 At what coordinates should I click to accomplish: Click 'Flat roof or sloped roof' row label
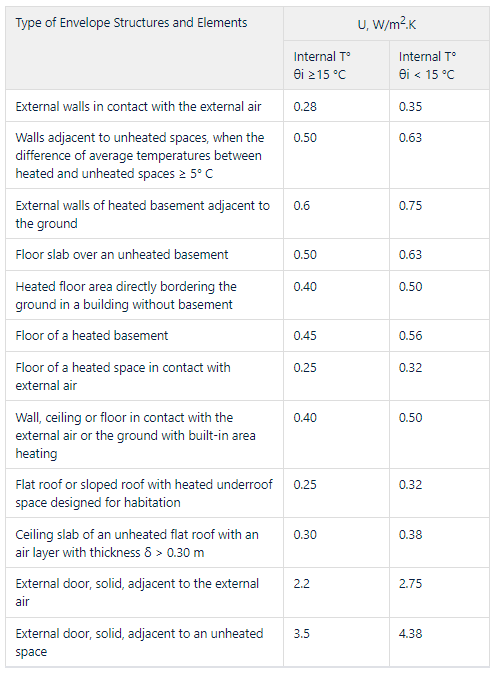[144, 493]
